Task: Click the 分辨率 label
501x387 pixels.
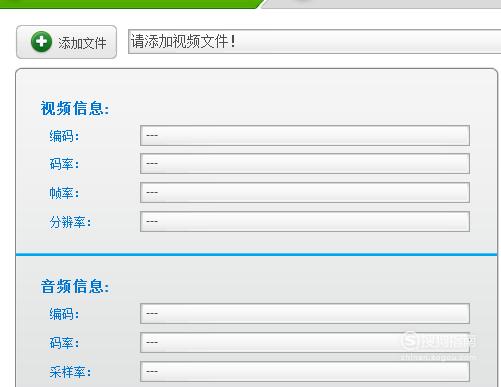Action: (70, 222)
